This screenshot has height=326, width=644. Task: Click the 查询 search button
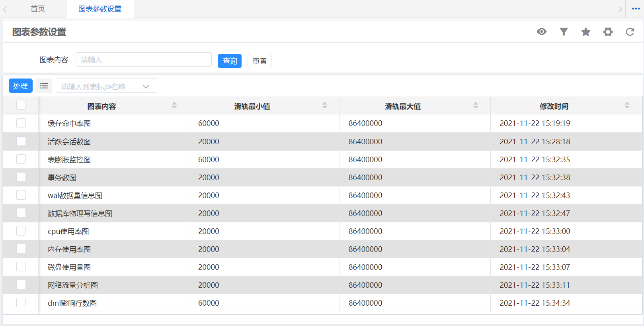tap(230, 61)
